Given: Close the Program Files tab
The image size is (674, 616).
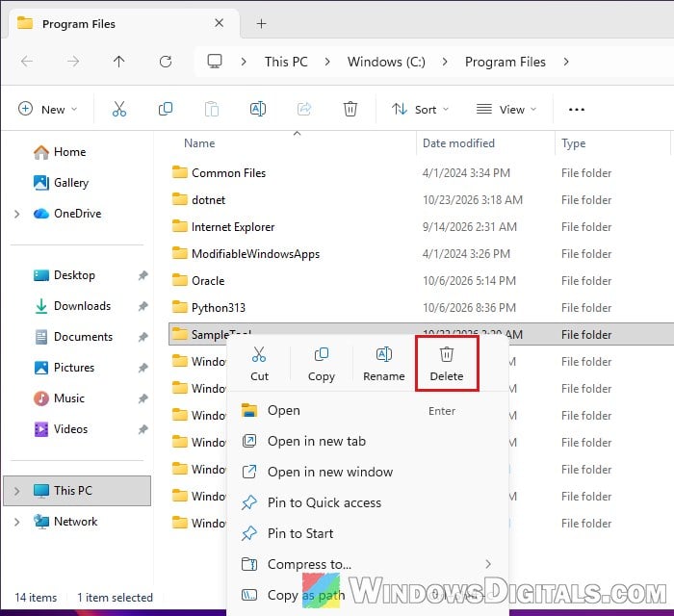Looking at the screenshot, I should coord(219,23).
